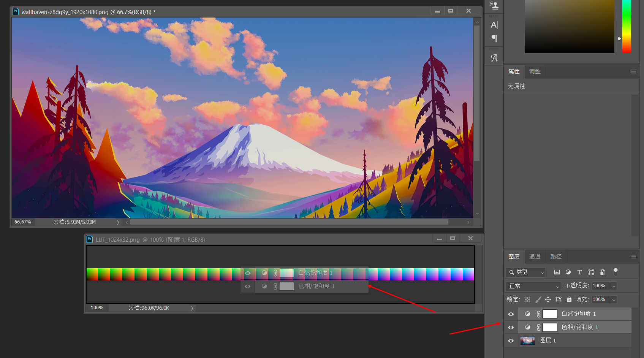Click the opacity 100% input field

click(x=601, y=286)
